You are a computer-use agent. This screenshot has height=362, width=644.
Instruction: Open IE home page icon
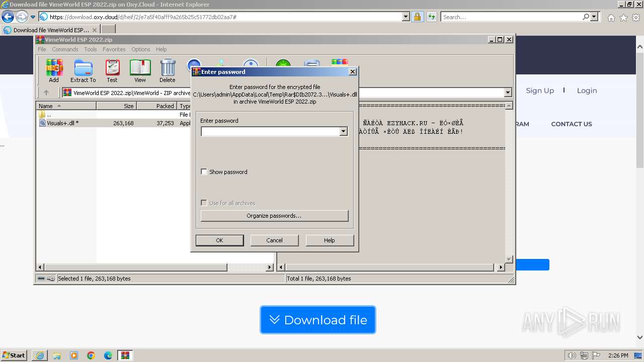[611, 18]
